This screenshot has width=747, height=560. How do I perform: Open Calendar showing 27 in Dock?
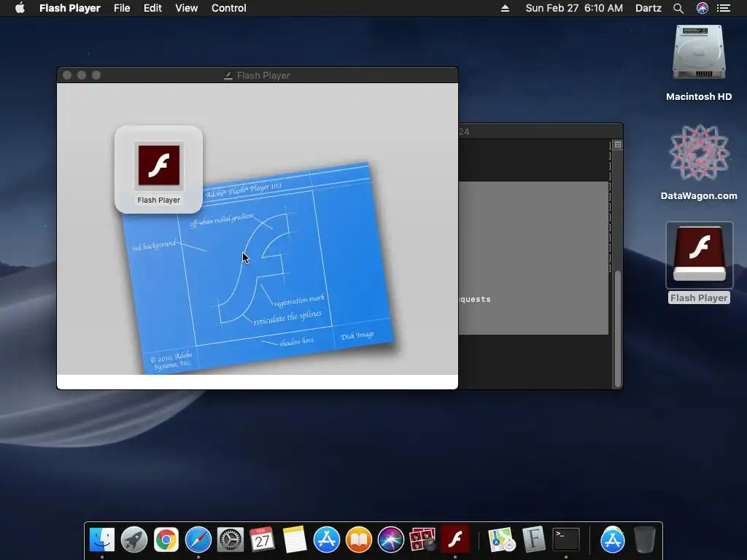click(x=262, y=540)
